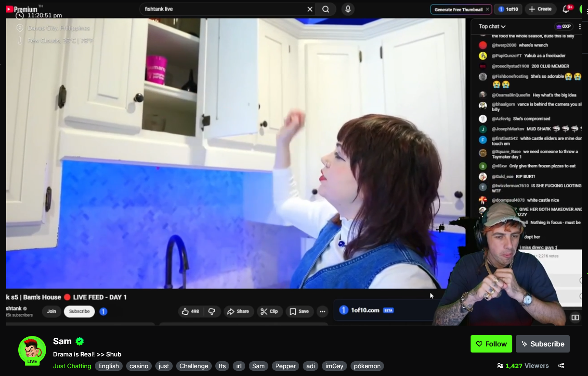Click the streamer name Sam
The height and width of the screenshot is (376, 588).
click(x=62, y=341)
